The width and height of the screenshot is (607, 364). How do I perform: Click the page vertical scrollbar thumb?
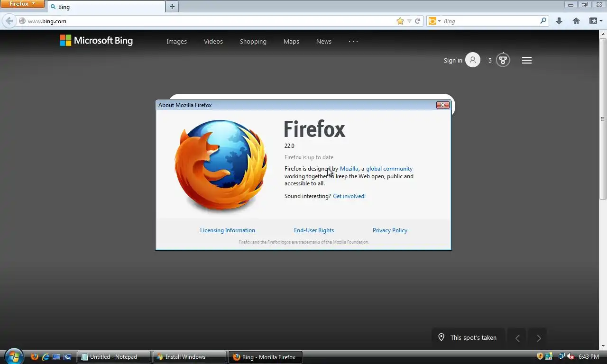tap(603, 118)
